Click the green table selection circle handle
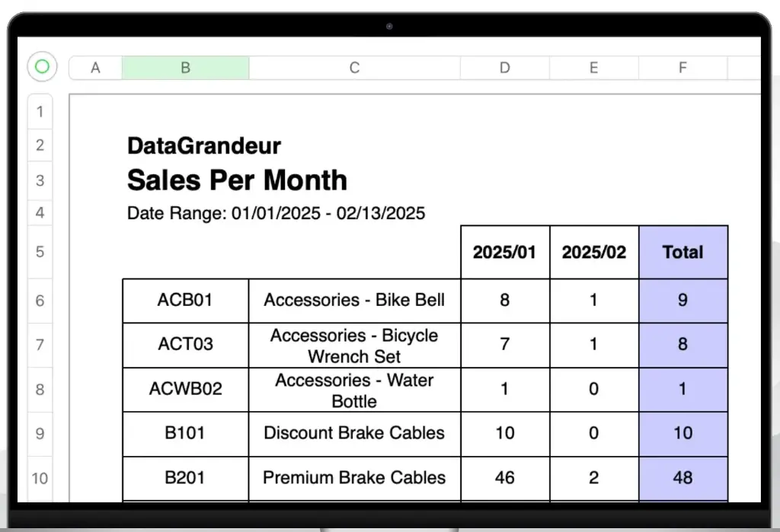 click(x=41, y=67)
